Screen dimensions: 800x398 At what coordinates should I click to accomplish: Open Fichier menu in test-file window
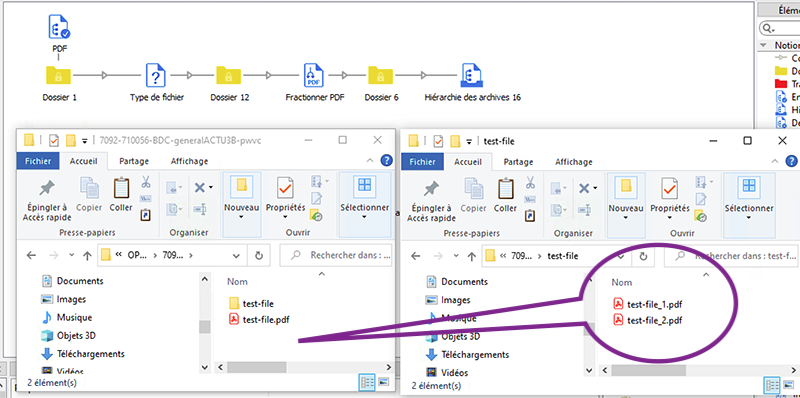(422, 162)
